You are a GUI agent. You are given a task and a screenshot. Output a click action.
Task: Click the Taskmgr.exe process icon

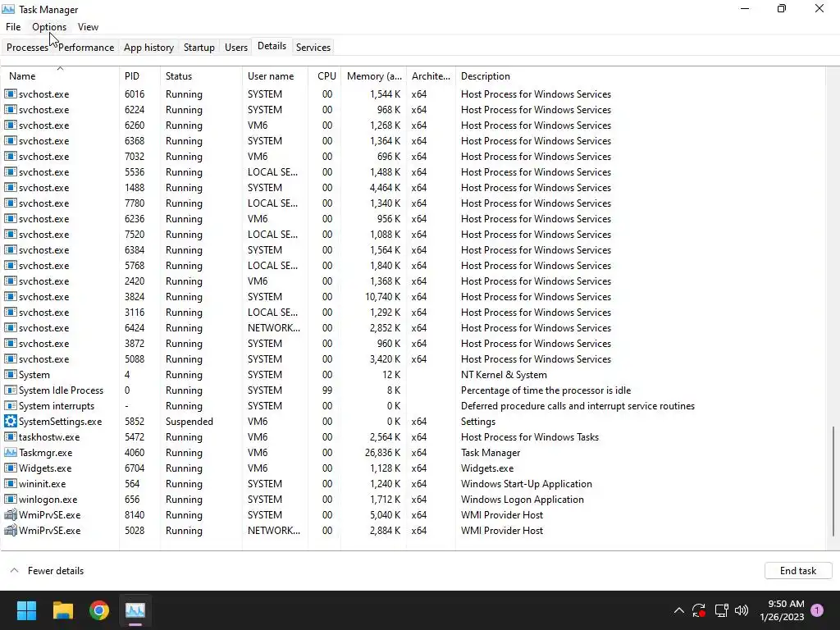click(10, 452)
